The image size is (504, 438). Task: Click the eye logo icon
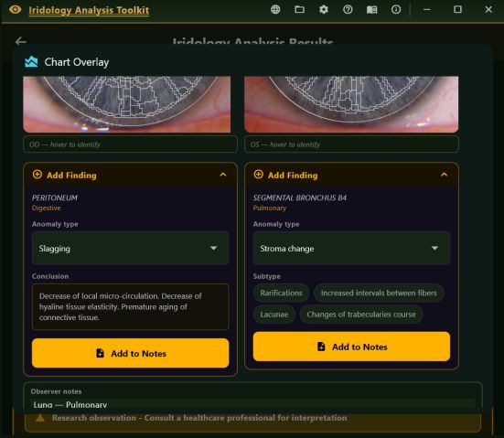click(x=16, y=10)
